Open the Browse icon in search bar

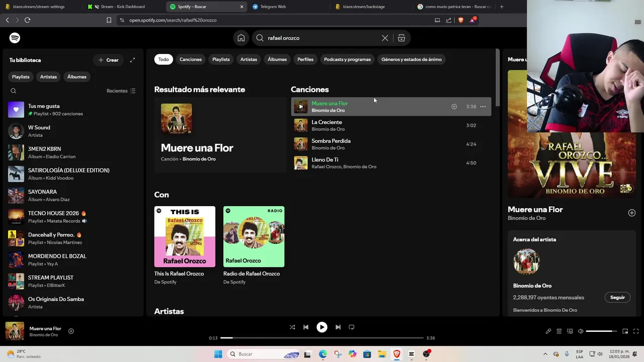pyautogui.click(x=401, y=38)
